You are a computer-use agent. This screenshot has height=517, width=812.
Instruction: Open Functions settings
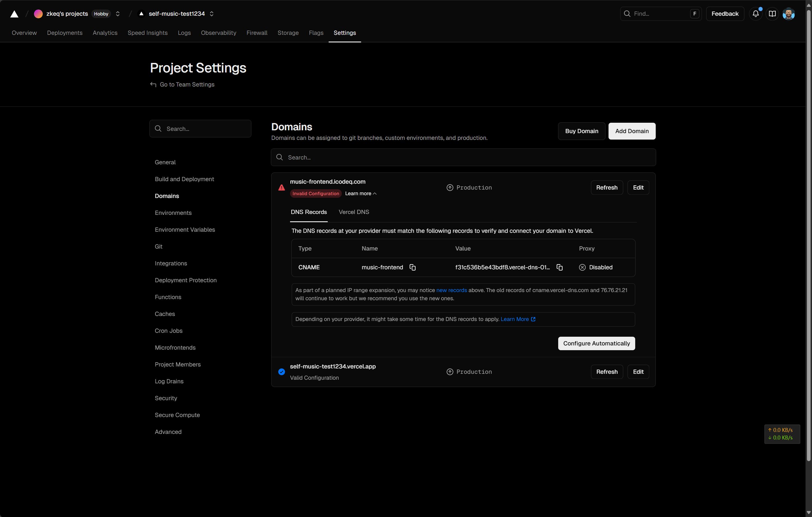(168, 297)
